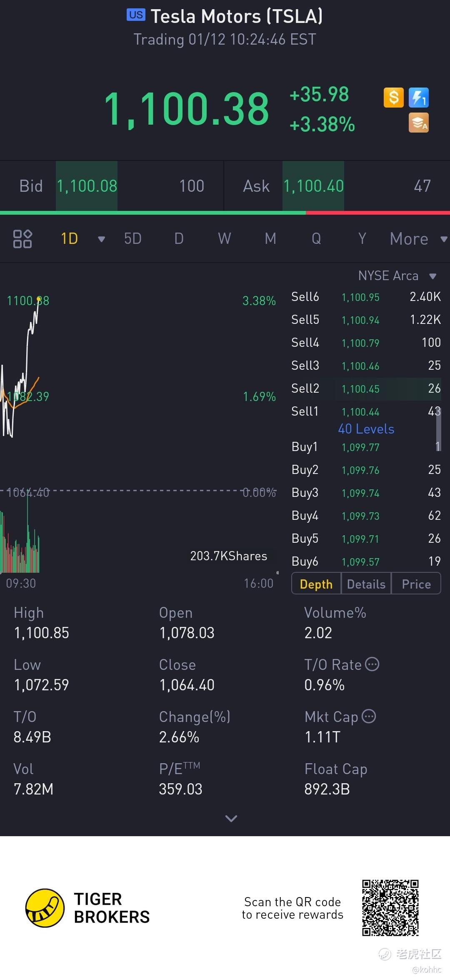This screenshot has width=450, height=980.
Task: Tap the order book scrollbar
Action: tap(438, 429)
